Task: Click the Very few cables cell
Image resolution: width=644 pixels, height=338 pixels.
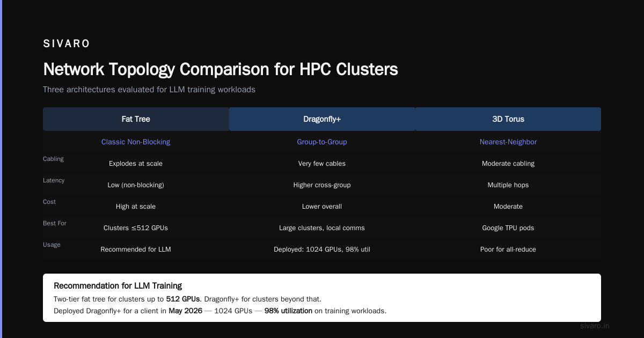Action: coord(322,164)
